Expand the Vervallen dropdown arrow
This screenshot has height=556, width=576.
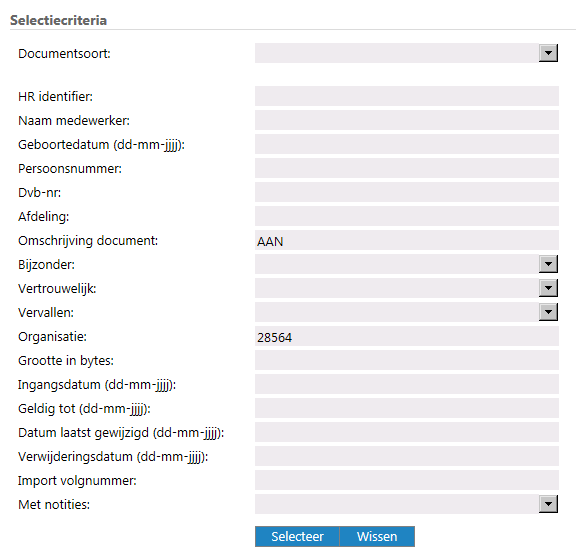click(x=548, y=312)
